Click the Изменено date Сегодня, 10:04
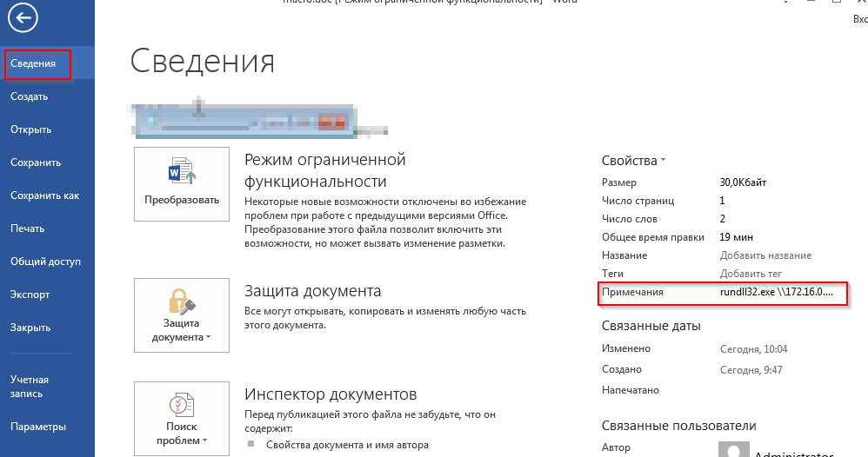 click(753, 349)
